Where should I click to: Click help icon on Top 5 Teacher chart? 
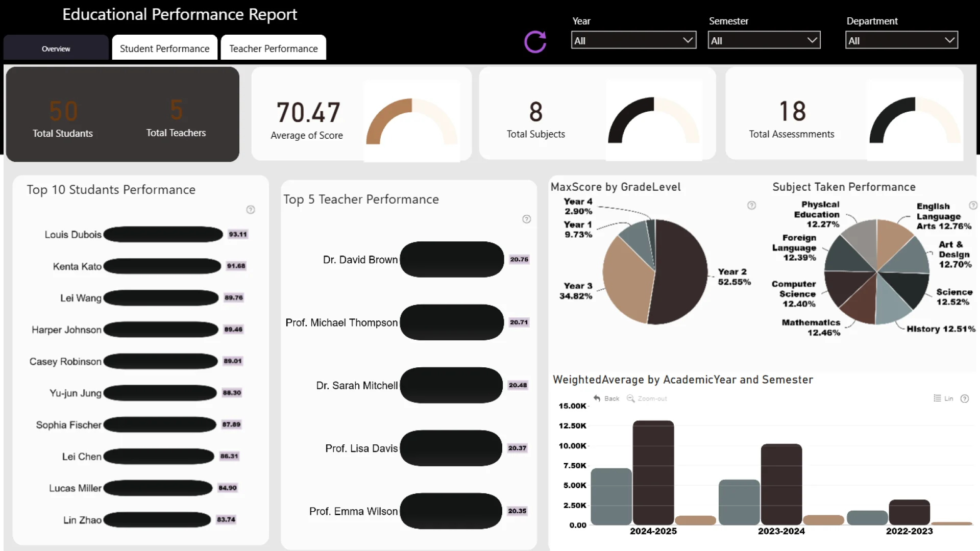(x=527, y=219)
